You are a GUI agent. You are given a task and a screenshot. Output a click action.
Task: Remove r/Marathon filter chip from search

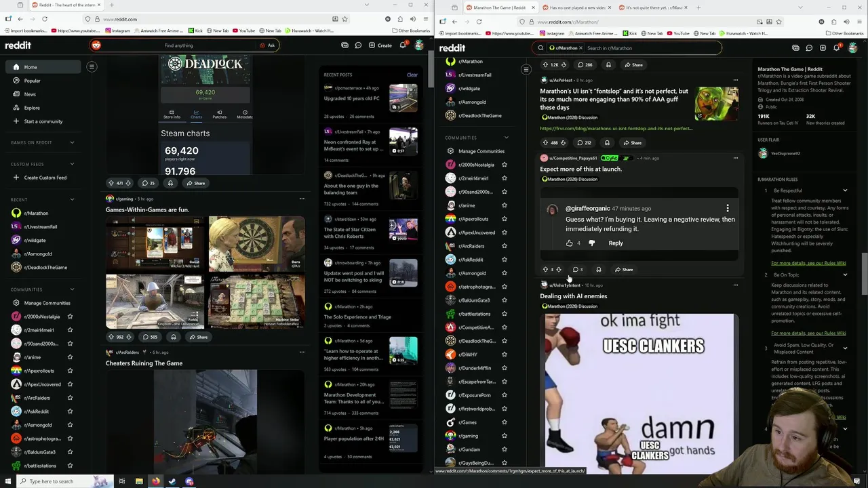pos(580,48)
